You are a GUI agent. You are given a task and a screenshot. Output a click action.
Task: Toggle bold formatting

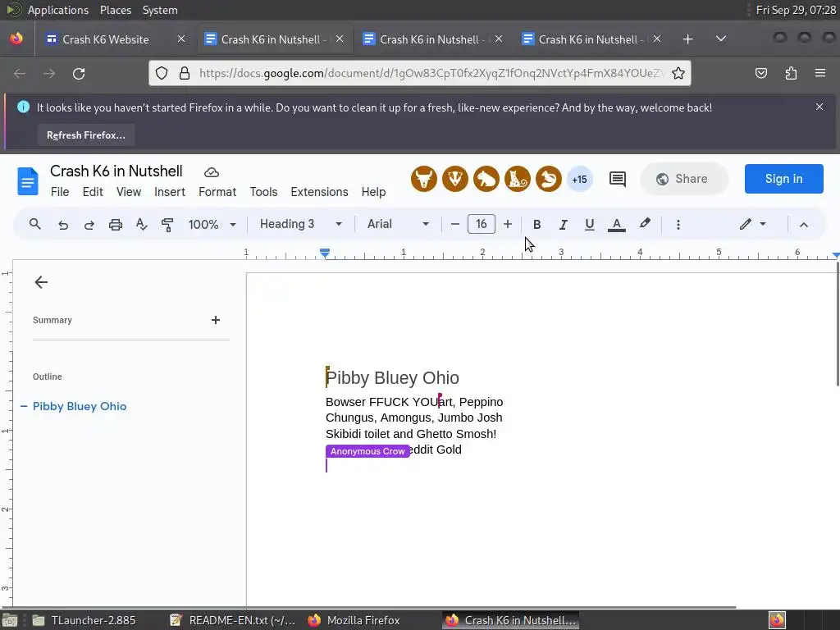point(536,225)
